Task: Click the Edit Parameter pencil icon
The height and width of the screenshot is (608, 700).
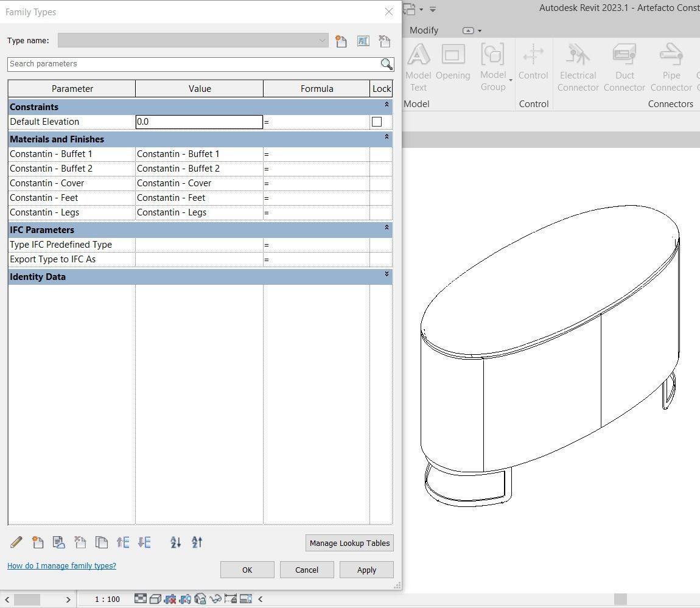Action: [16, 542]
